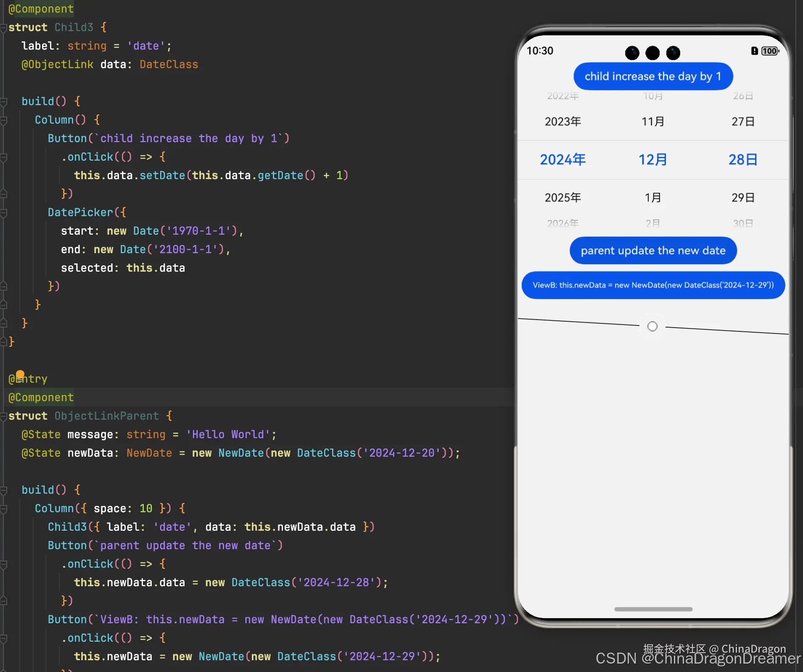Tap the selected year 2024年
Image resolution: width=803 pixels, height=672 pixels.
[563, 160]
